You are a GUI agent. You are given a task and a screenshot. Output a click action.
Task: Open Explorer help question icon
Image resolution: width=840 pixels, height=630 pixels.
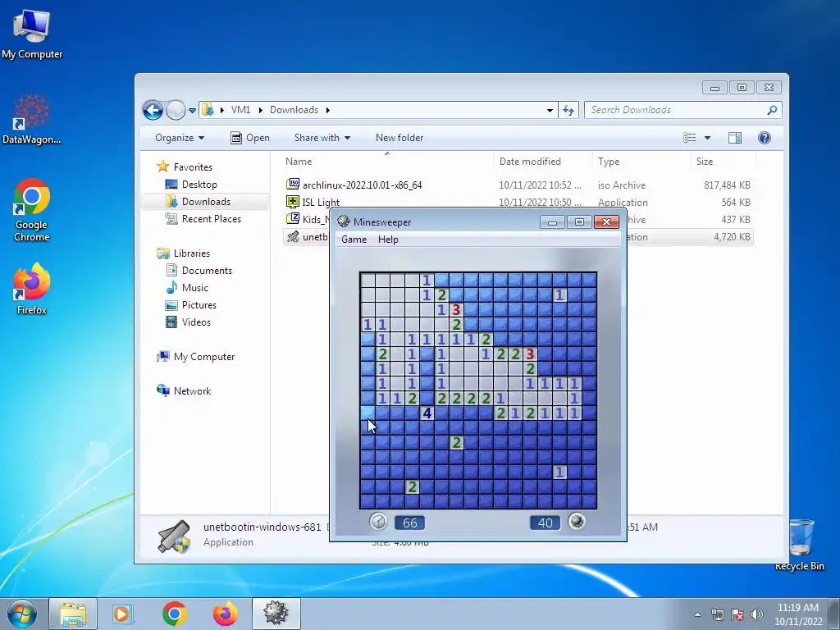pos(765,138)
